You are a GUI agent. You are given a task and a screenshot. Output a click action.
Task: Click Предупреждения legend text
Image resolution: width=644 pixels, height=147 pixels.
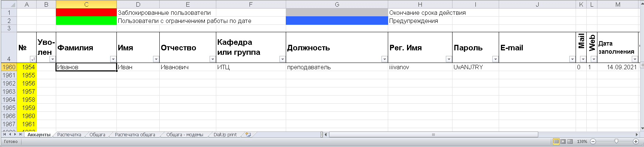(414, 21)
